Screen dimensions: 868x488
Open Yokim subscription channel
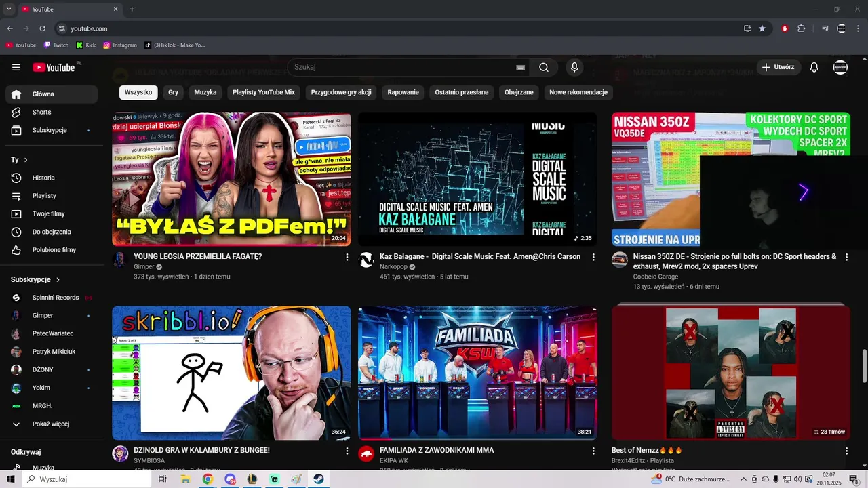52,388
